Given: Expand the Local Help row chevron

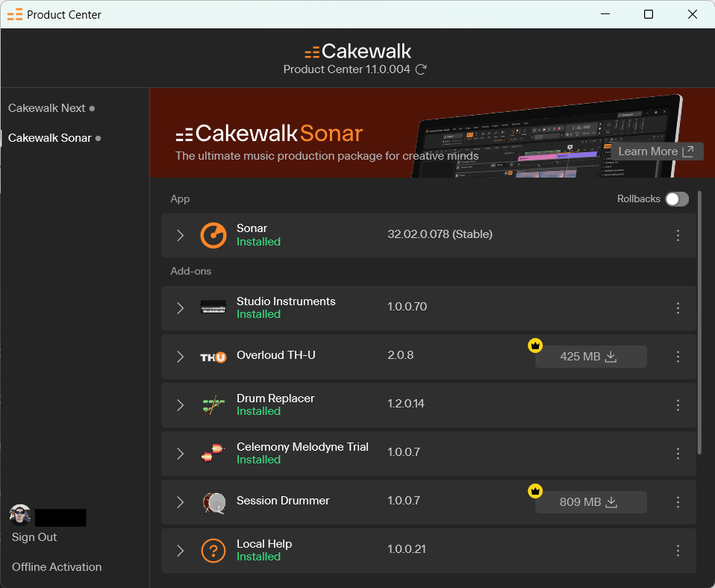Looking at the screenshot, I should tap(180, 551).
